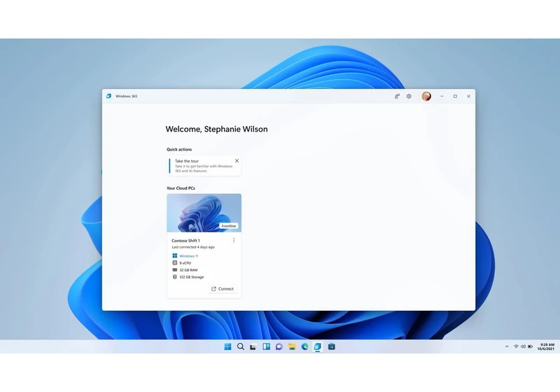The width and height of the screenshot is (560, 392).
Task: Click the volume speaker tray icon
Action: pyautogui.click(x=523, y=346)
